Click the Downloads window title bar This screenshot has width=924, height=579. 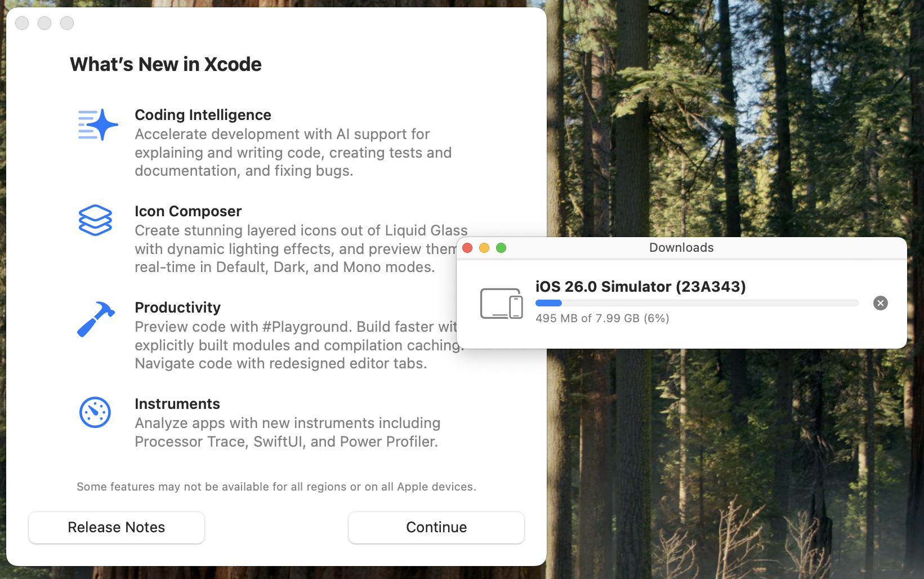(681, 248)
